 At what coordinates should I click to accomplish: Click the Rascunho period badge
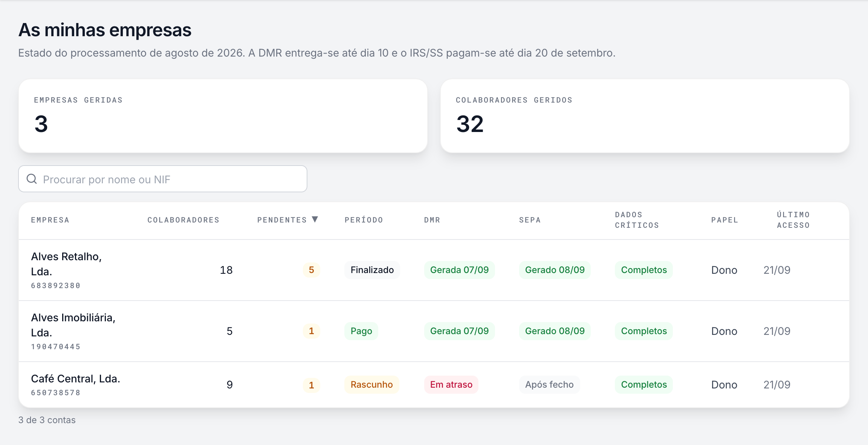372,385
